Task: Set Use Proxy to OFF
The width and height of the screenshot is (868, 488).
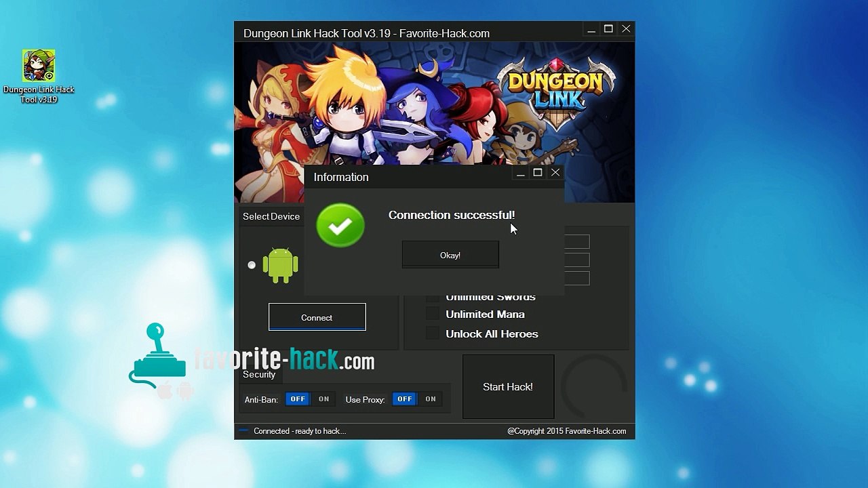Action: pyautogui.click(x=405, y=399)
